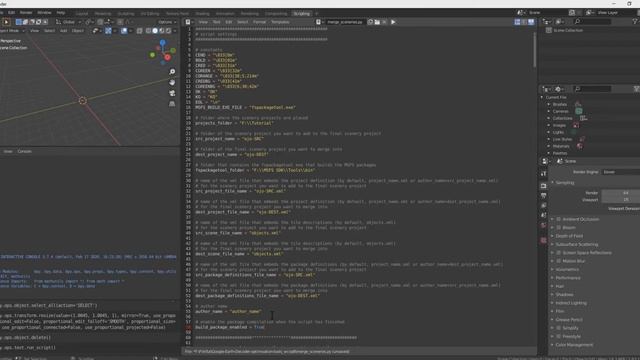Click the text editor vertical scrollbar
Viewport: 640px width, 360px height.
point(534,50)
